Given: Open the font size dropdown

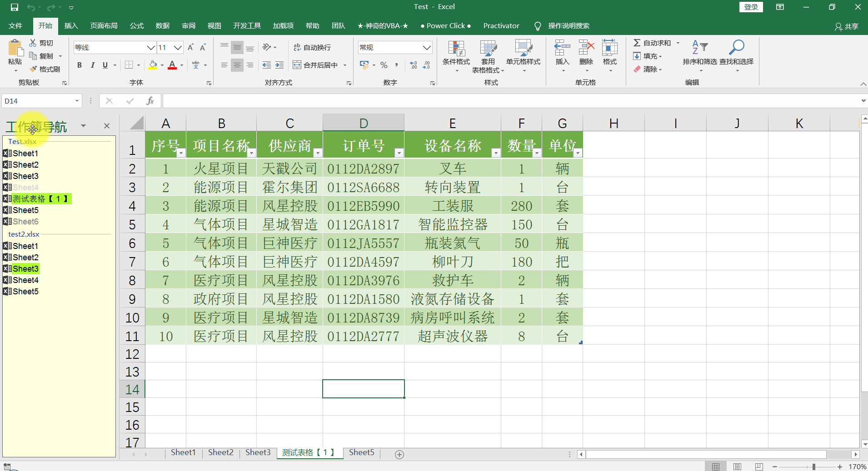Looking at the screenshot, I should (x=178, y=47).
